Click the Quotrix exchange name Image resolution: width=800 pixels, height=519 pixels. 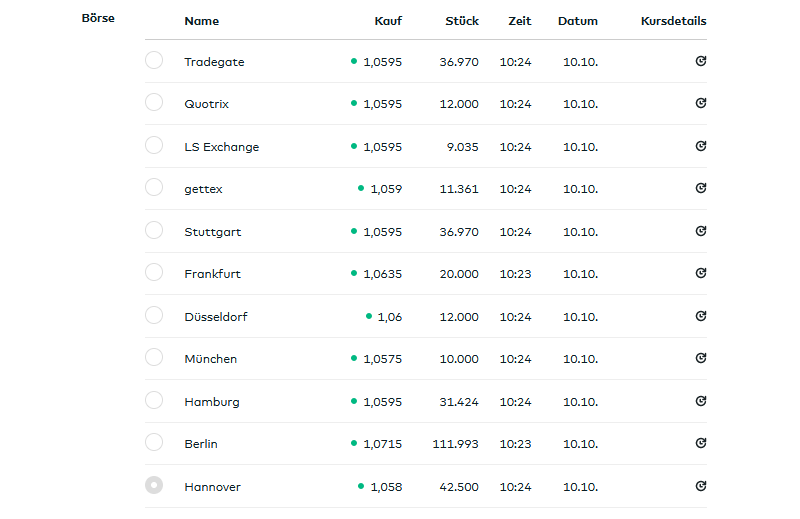(x=206, y=104)
